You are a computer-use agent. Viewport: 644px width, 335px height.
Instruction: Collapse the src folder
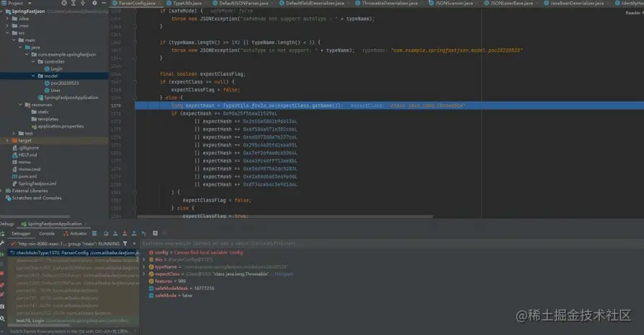(7, 32)
